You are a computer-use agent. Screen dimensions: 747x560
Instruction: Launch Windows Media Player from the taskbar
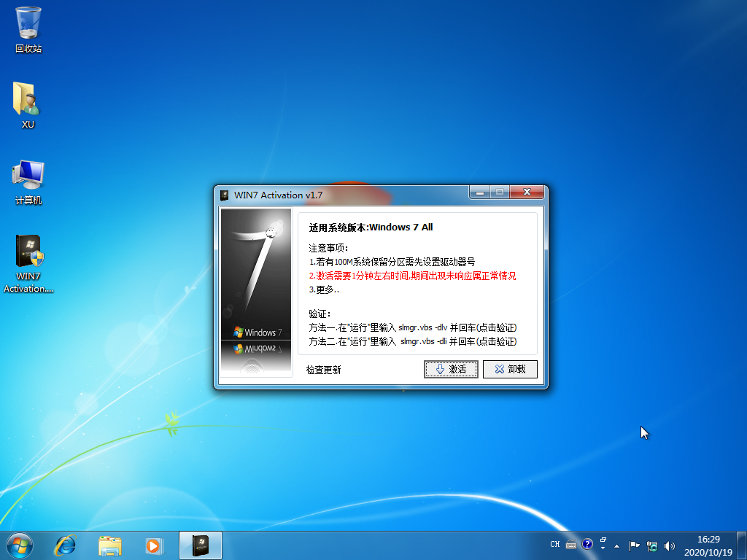[x=153, y=545]
